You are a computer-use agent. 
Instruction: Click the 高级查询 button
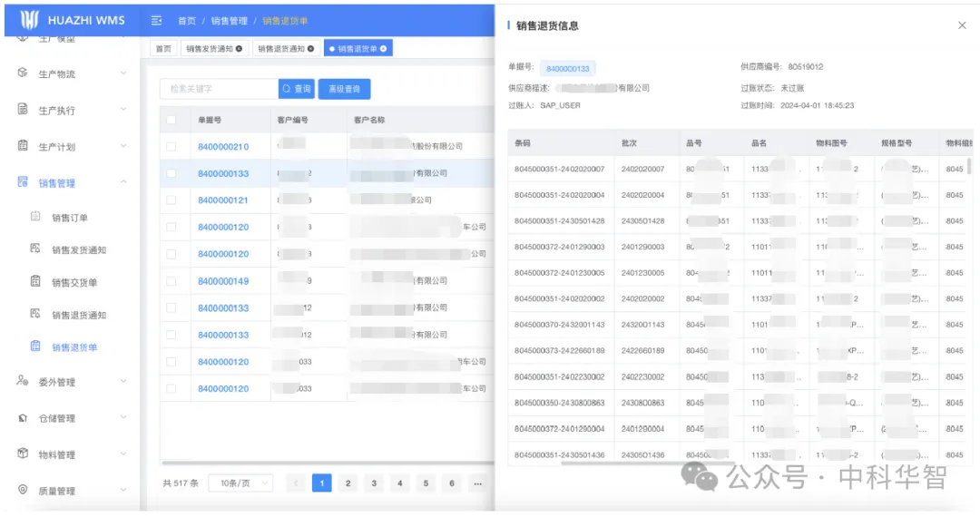(344, 89)
